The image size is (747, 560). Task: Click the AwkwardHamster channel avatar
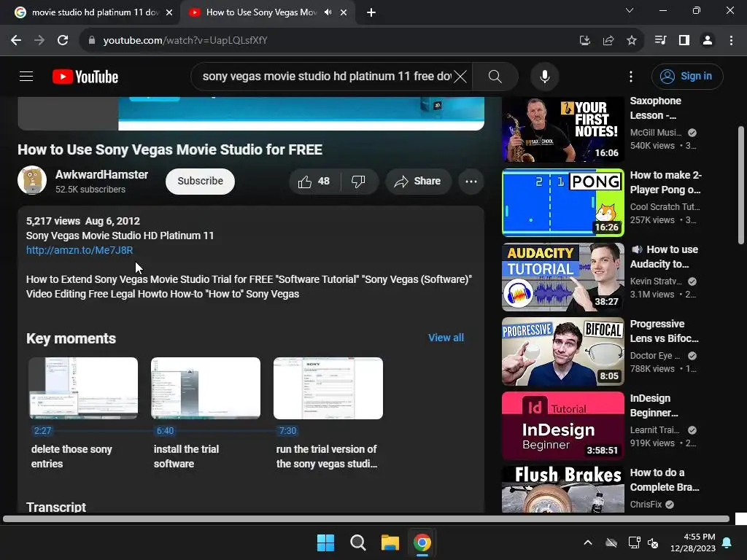pyautogui.click(x=32, y=180)
